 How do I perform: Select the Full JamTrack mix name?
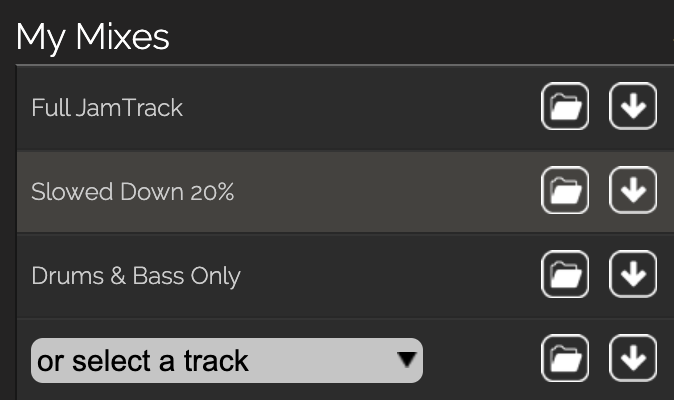click(107, 107)
